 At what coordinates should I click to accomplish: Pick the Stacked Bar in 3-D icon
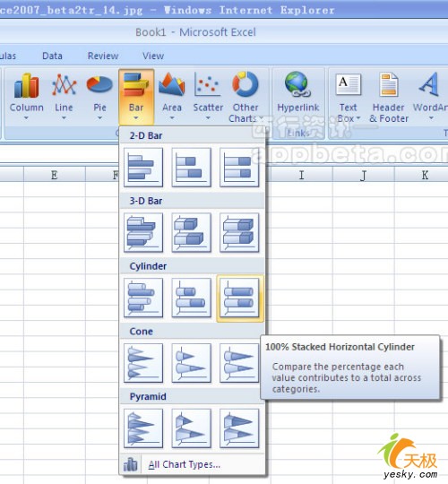[x=191, y=232]
